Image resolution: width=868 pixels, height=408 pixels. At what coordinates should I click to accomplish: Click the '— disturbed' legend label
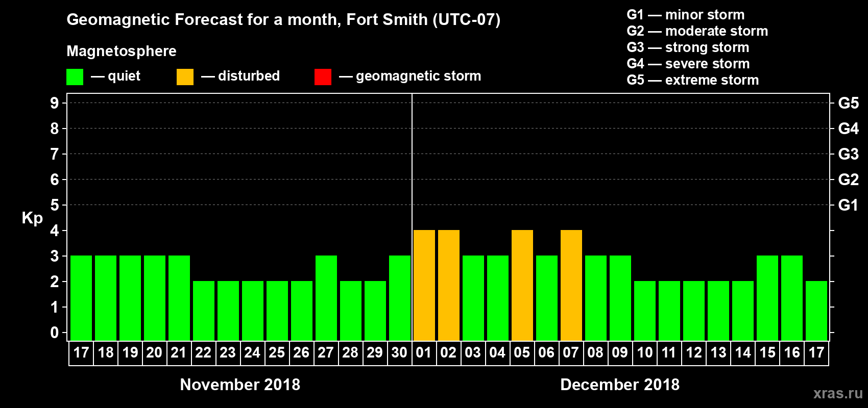240,76
